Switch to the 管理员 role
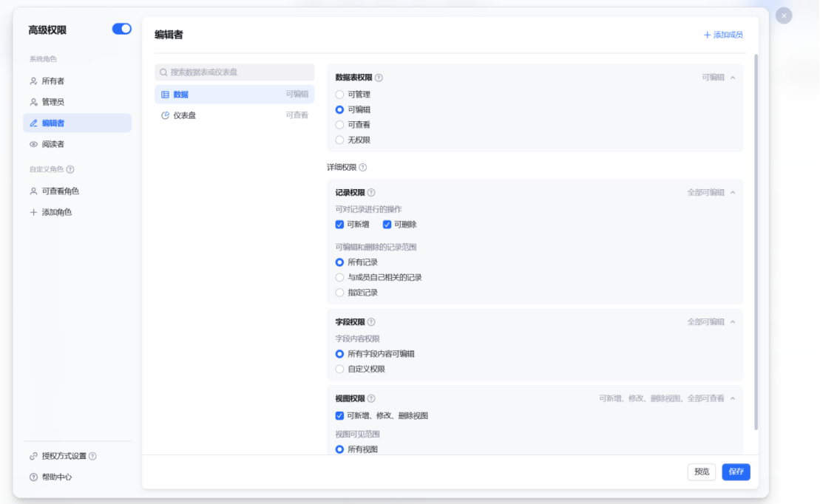 point(52,102)
